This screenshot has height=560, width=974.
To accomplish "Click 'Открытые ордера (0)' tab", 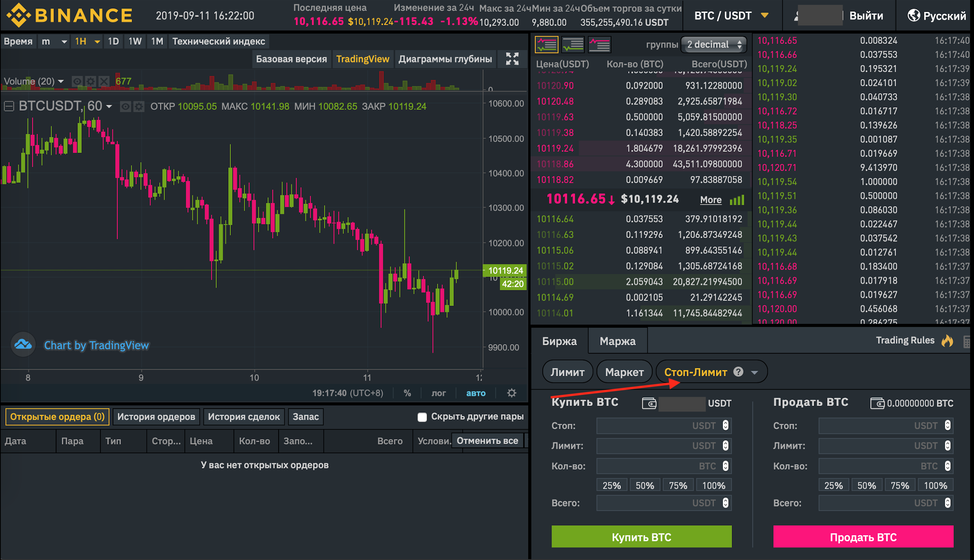I will [57, 417].
